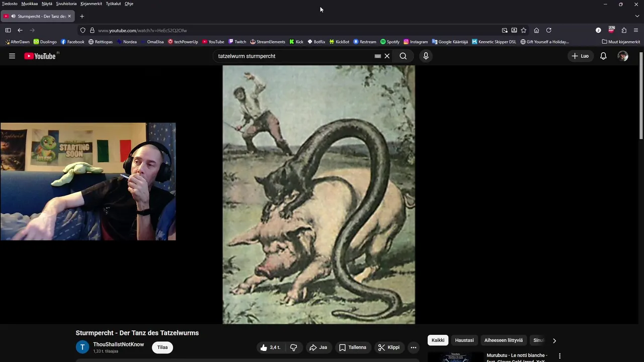This screenshot has width=644, height=362.
Task: Select the Sturmpercht browser tab
Action: pos(38,16)
